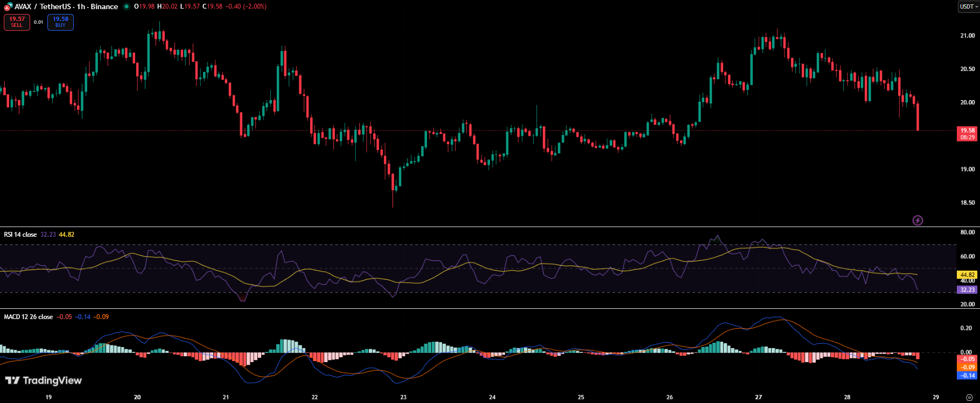Click the AVAX coin logo icon
This screenshot has width=980, height=403.
(8, 6)
